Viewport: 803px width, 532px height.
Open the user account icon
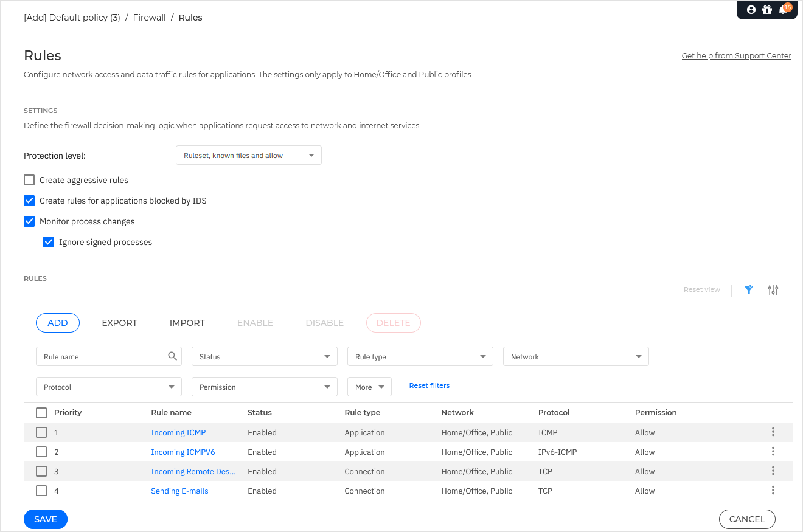point(751,10)
